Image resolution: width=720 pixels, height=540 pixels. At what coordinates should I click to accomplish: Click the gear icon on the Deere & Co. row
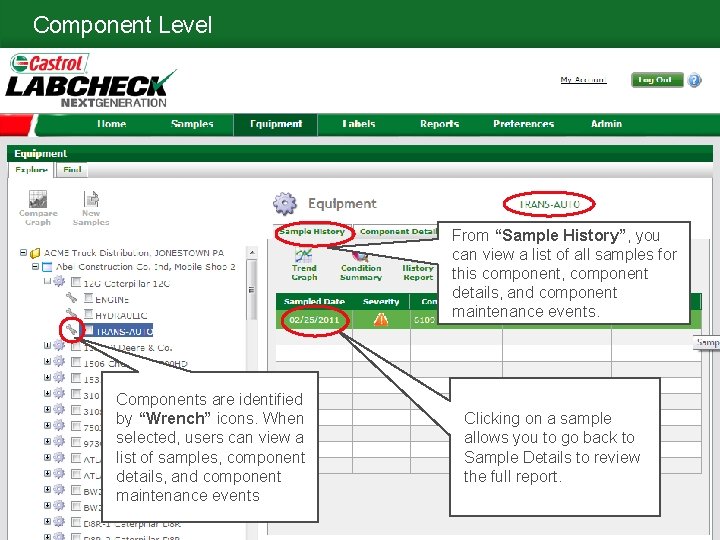tap(59, 345)
